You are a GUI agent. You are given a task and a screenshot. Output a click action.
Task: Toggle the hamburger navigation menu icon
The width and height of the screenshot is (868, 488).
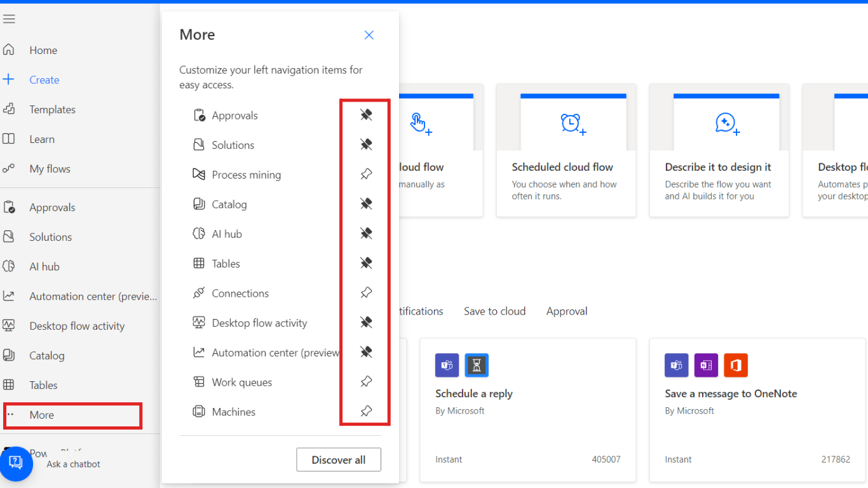[9, 19]
